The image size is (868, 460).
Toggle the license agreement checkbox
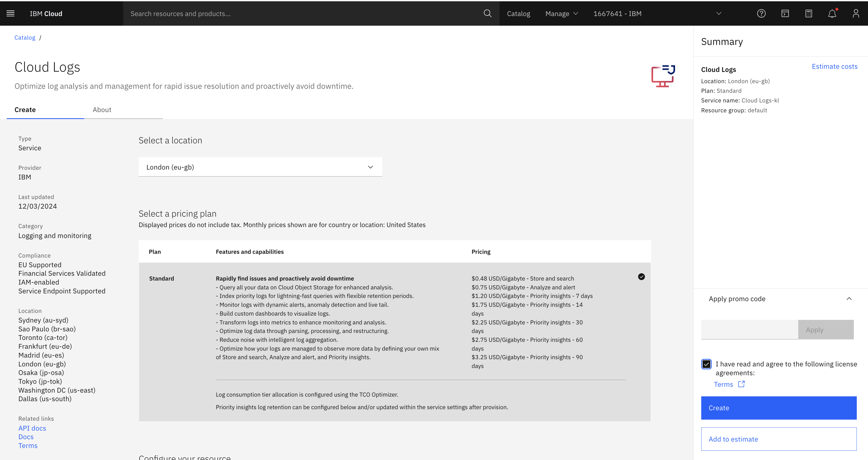[706, 364]
